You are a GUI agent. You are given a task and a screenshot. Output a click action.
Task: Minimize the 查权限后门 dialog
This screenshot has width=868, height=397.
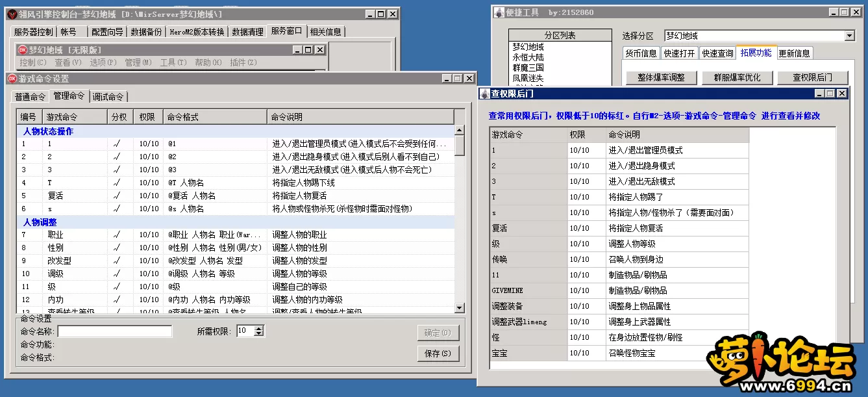click(820, 94)
